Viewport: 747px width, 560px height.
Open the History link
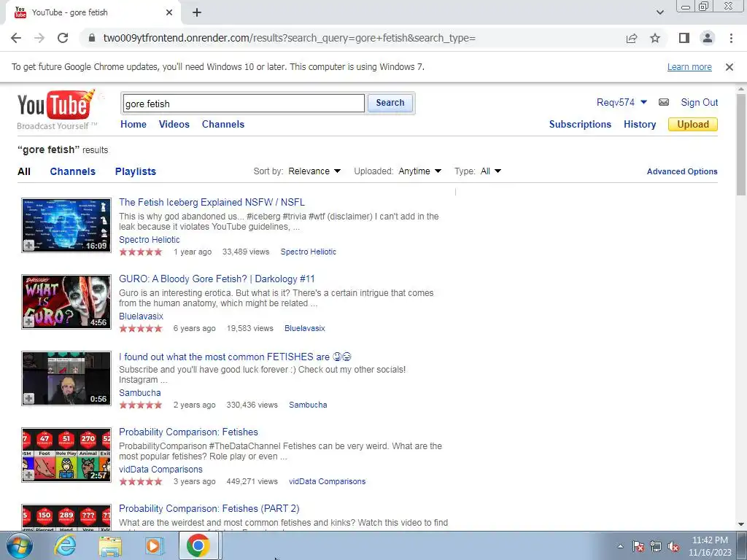640,124
